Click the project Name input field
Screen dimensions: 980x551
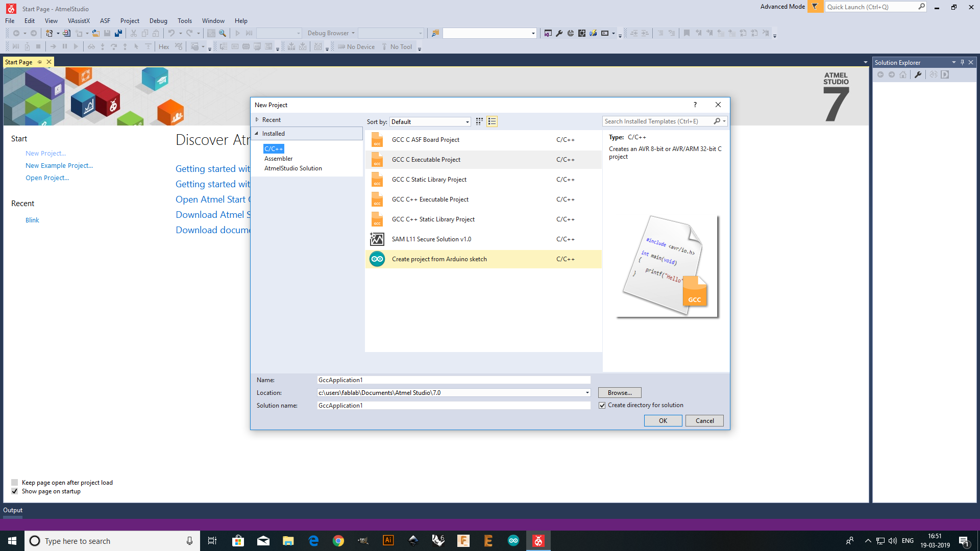(453, 380)
